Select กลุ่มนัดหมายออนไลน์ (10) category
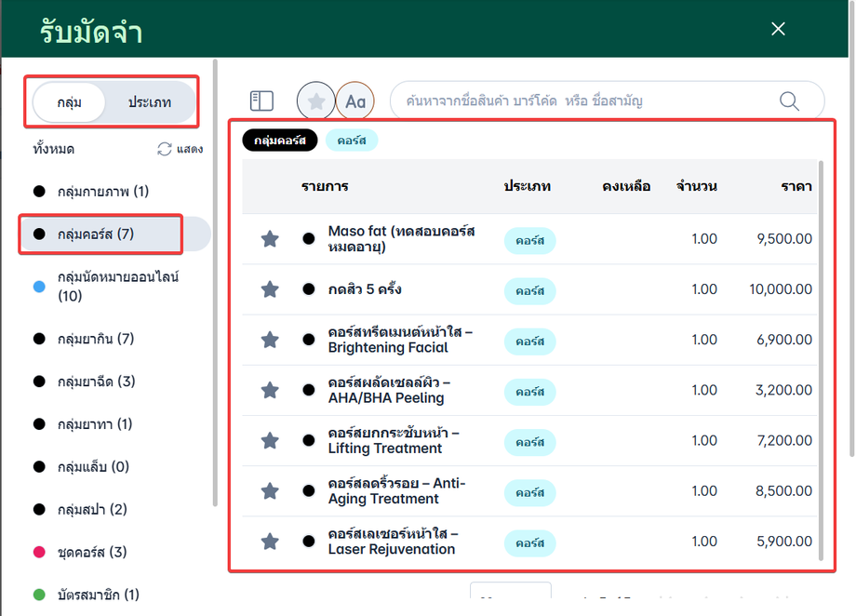The height and width of the screenshot is (616, 856). point(117,287)
